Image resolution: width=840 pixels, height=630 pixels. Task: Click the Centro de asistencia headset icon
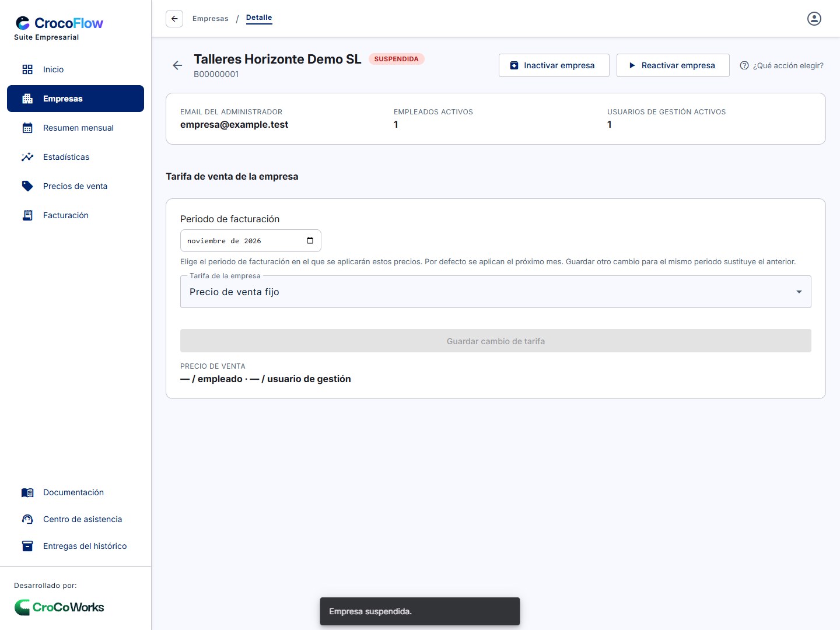27,519
